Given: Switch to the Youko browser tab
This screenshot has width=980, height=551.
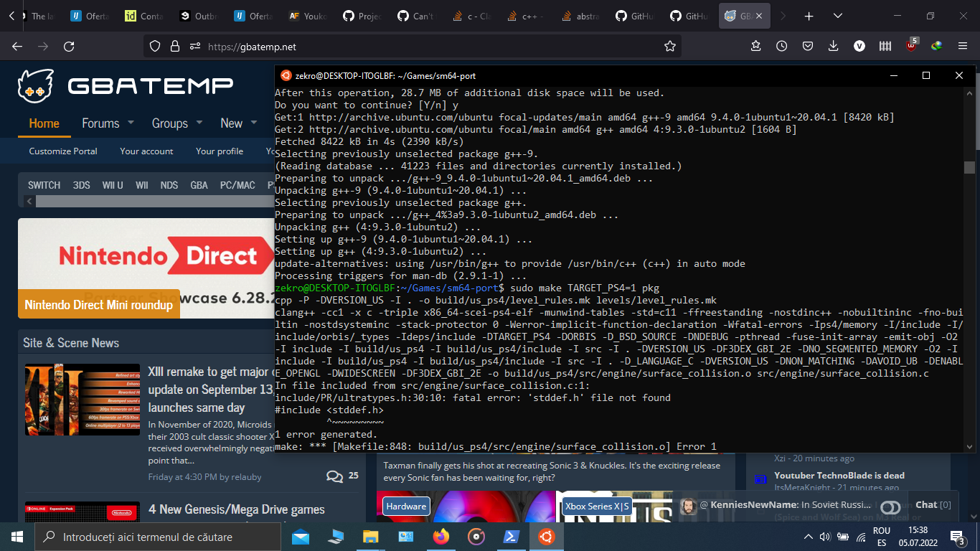Looking at the screenshot, I should [307, 16].
